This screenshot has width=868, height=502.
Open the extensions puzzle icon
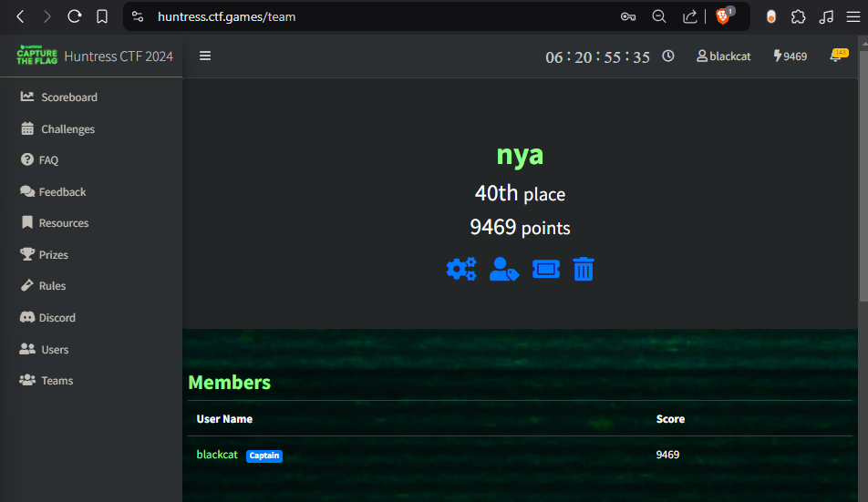(799, 16)
